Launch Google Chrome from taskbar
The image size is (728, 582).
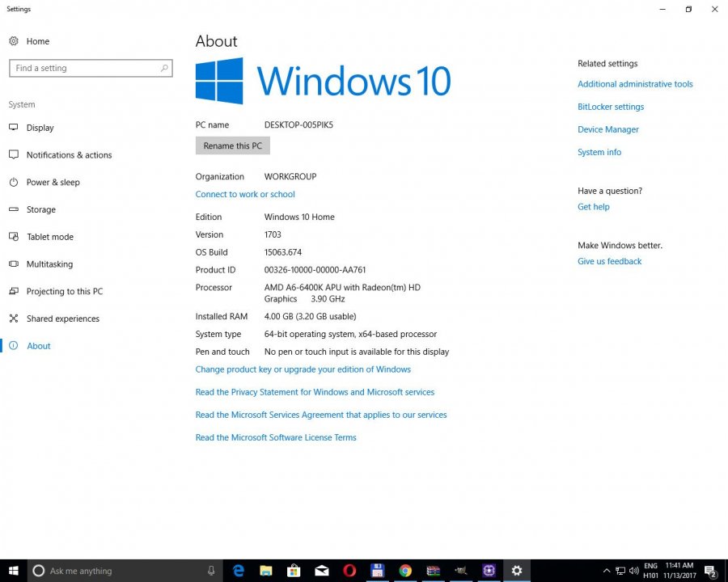click(x=405, y=571)
